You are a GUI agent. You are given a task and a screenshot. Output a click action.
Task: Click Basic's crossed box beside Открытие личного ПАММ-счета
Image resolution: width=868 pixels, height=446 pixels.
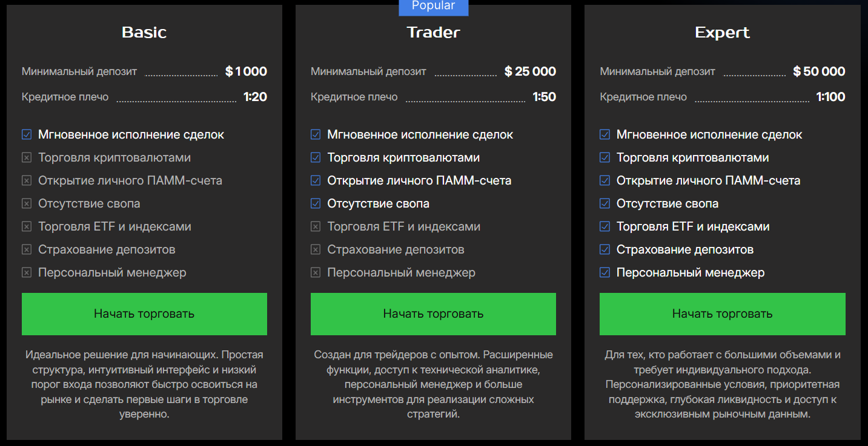[x=27, y=180]
